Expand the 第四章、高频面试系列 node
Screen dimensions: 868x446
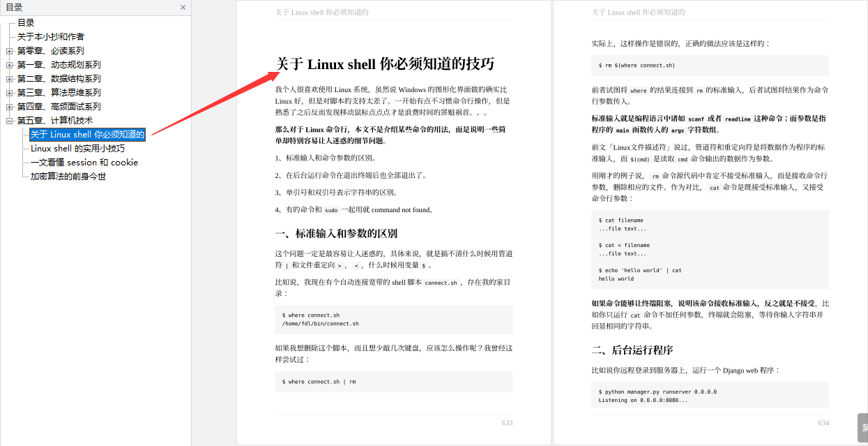coord(9,107)
